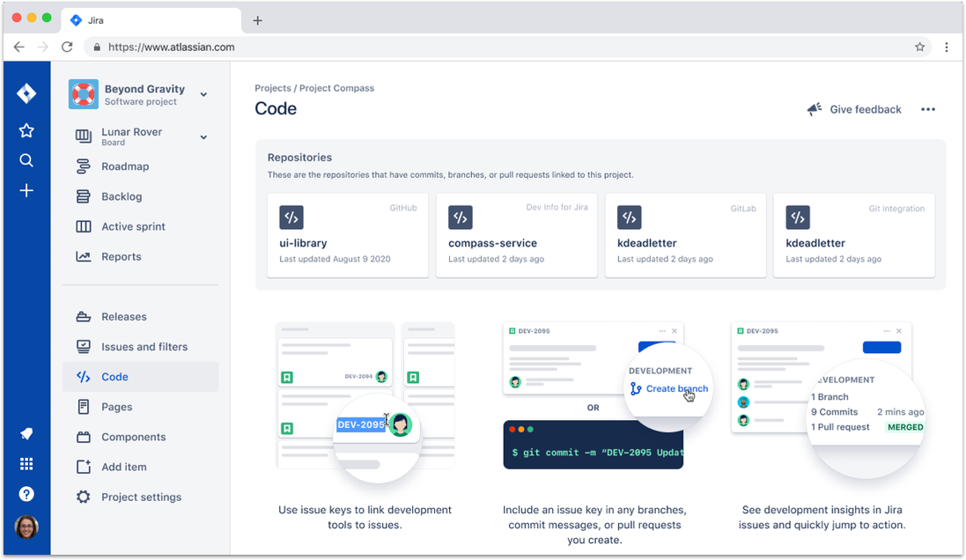Go to Backlog in sidebar
The width and height of the screenshot is (966, 560).
(122, 196)
